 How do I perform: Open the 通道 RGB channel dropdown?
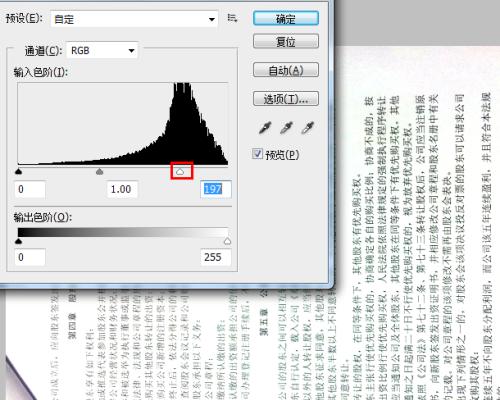[102, 50]
